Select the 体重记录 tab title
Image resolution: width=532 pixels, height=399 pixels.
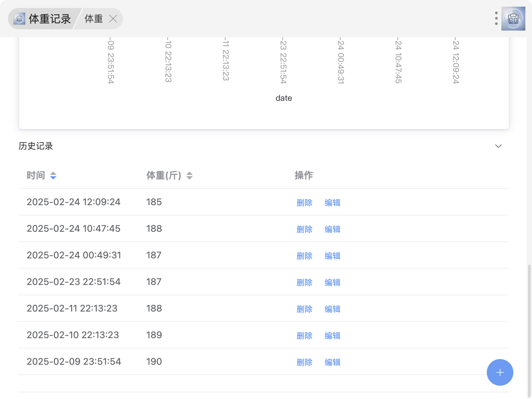50,19
